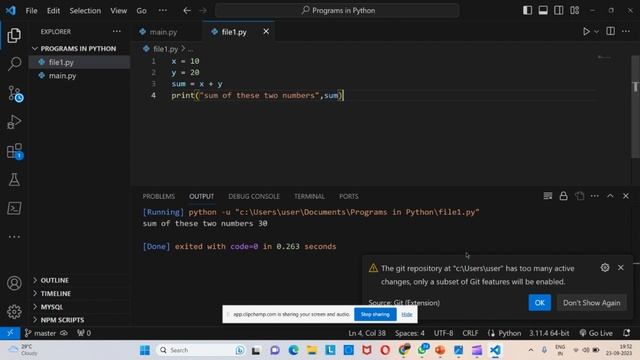Click Go Live in the status bar
The image size is (640, 360).
596,333
